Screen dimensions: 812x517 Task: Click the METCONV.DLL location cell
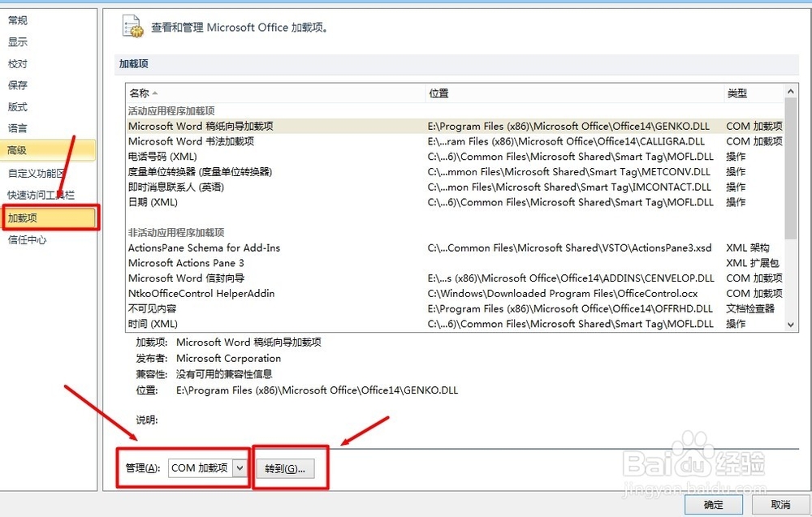pos(569,172)
